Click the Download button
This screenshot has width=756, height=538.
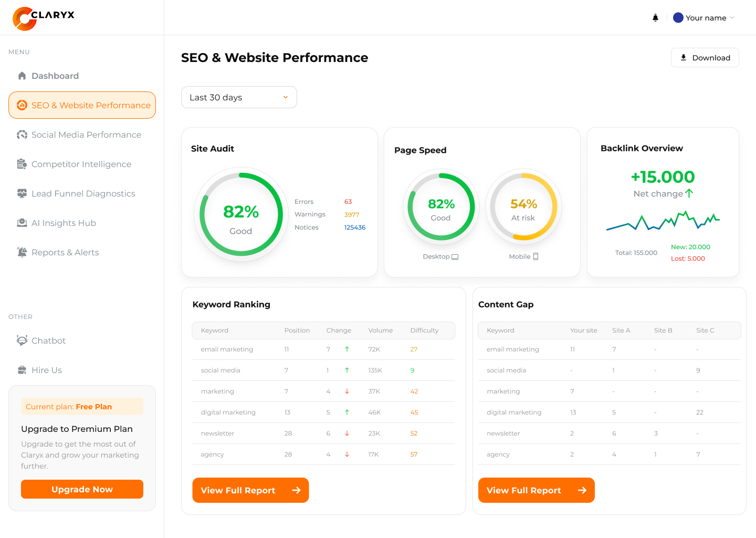[705, 57]
